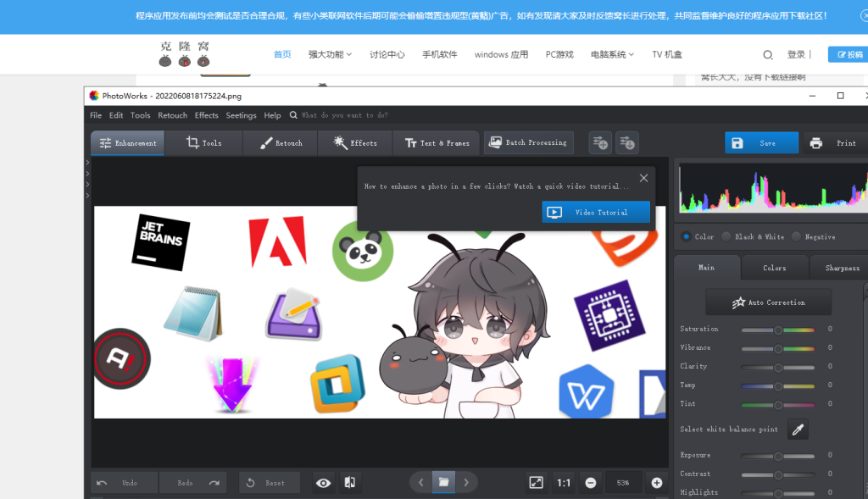Switch to the Colors panel tab
This screenshot has width=868, height=499.
click(775, 268)
